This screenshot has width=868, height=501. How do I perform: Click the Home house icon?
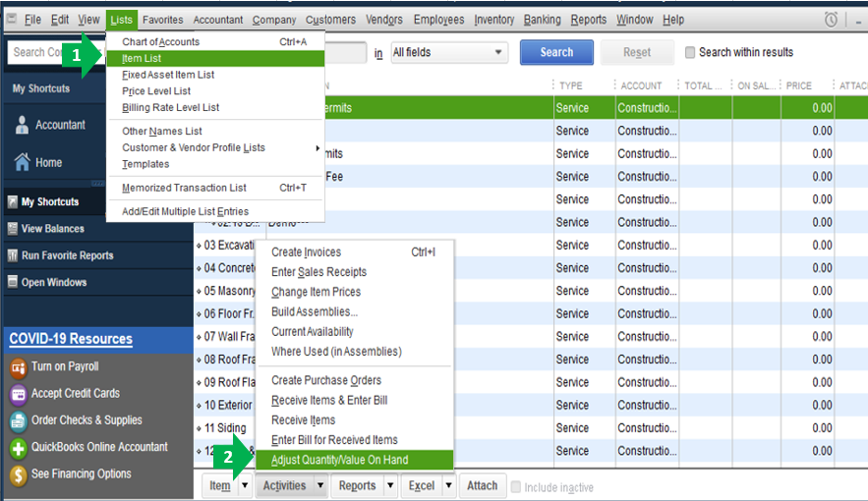click(23, 162)
